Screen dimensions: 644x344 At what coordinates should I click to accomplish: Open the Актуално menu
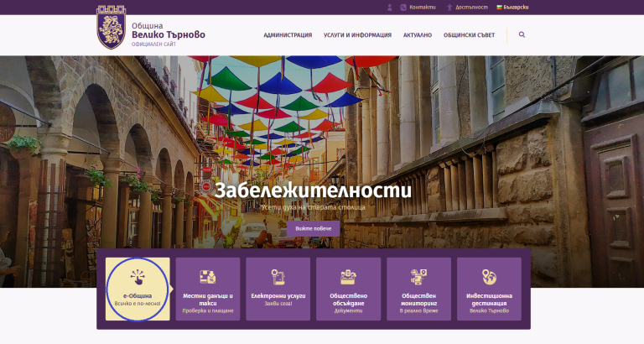click(x=418, y=35)
